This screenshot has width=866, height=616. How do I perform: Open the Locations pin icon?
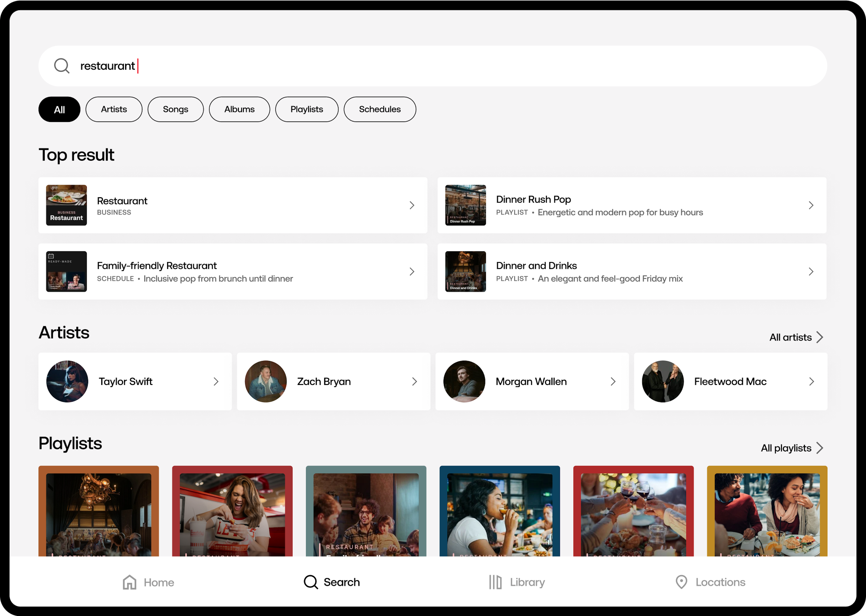[x=681, y=582]
